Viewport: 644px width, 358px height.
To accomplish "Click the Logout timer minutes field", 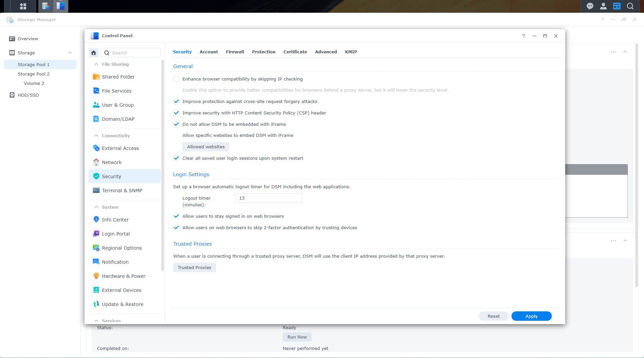I will tap(268, 198).
